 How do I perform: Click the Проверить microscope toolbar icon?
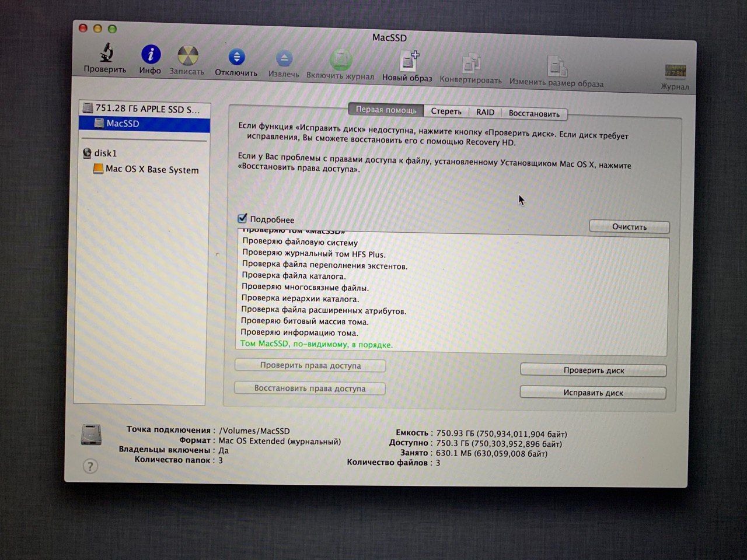pyautogui.click(x=106, y=52)
